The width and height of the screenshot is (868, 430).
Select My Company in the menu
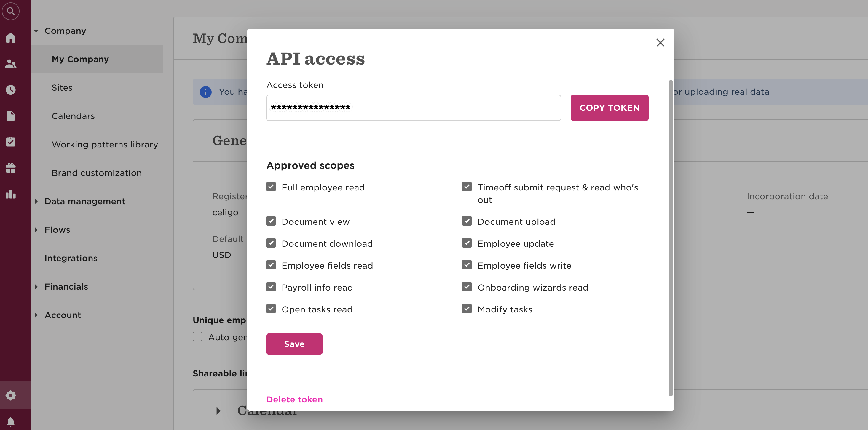pos(97,59)
